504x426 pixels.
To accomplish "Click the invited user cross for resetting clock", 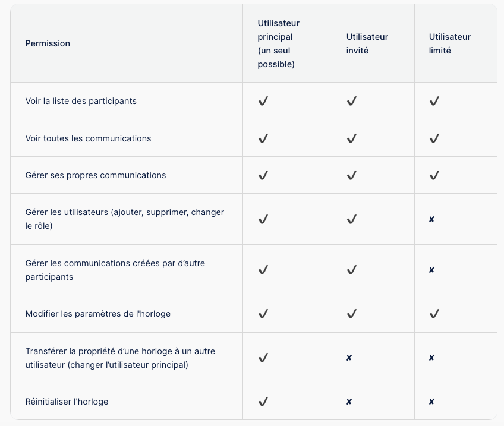I will pyautogui.click(x=349, y=402).
